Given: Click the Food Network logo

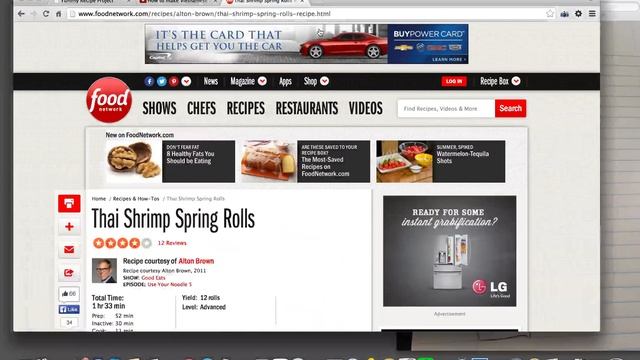Looking at the screenshot, I should pyautogui.click(x=109, y=100).
